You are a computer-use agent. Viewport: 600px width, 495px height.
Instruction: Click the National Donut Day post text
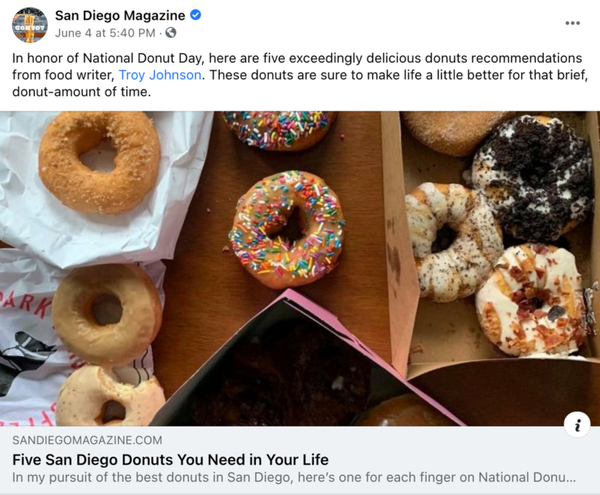300,75
